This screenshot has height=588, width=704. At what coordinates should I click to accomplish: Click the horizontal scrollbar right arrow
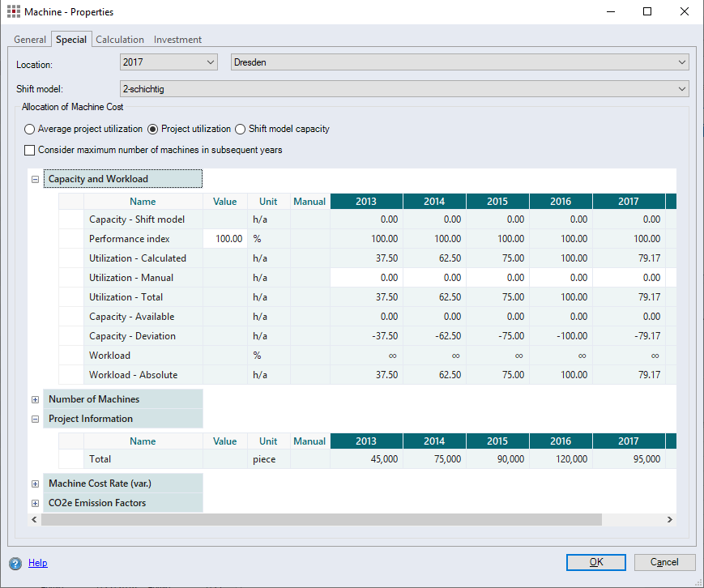(670, 519)
